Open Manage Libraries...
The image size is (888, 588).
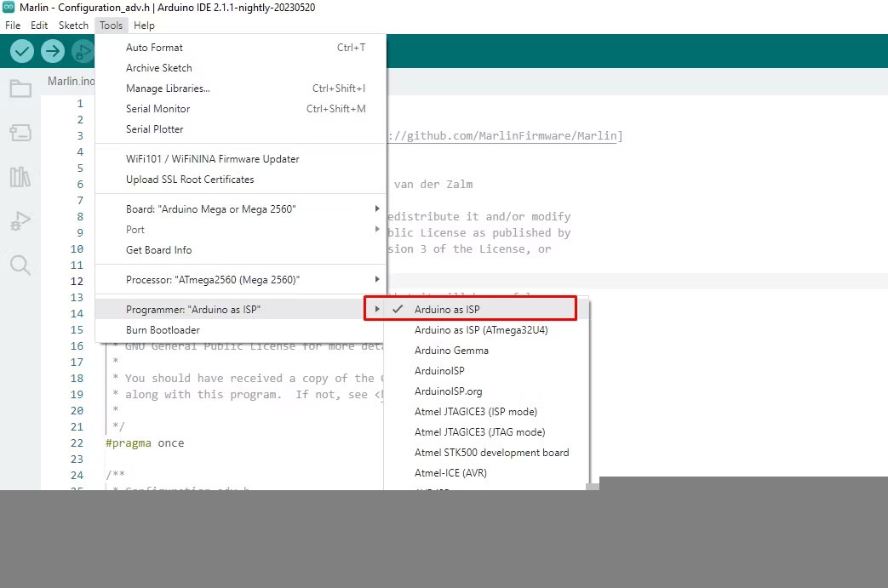coord(241,88)
